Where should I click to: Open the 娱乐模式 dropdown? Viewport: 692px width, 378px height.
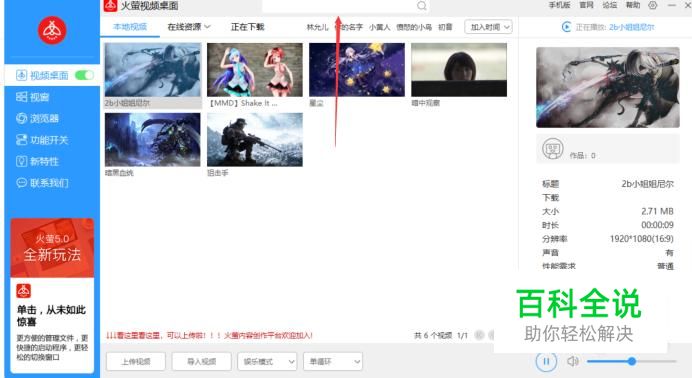pos(267,362)
